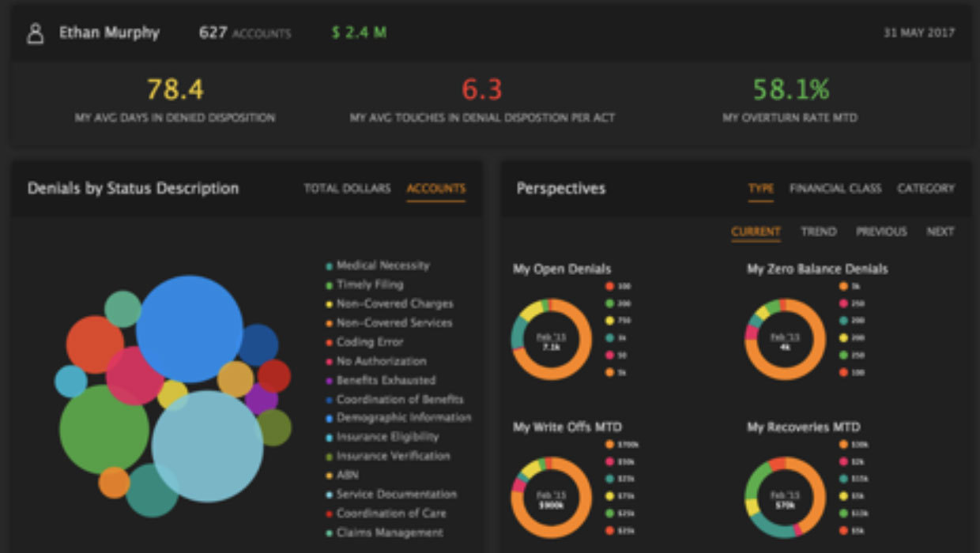Toggle the Demographic Information series

click(x=328, y=418)
